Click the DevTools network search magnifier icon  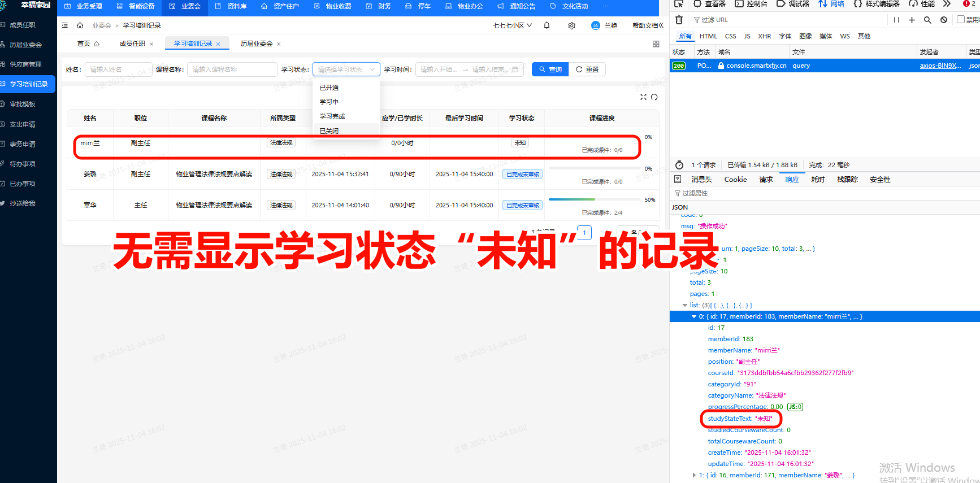coord(927,20)
